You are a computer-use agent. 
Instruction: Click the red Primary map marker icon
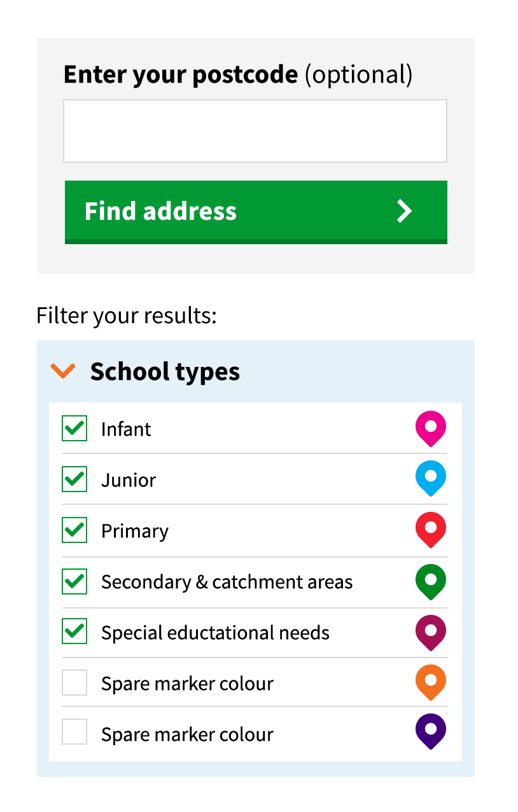pyautogui.click(x=430, y=529)
